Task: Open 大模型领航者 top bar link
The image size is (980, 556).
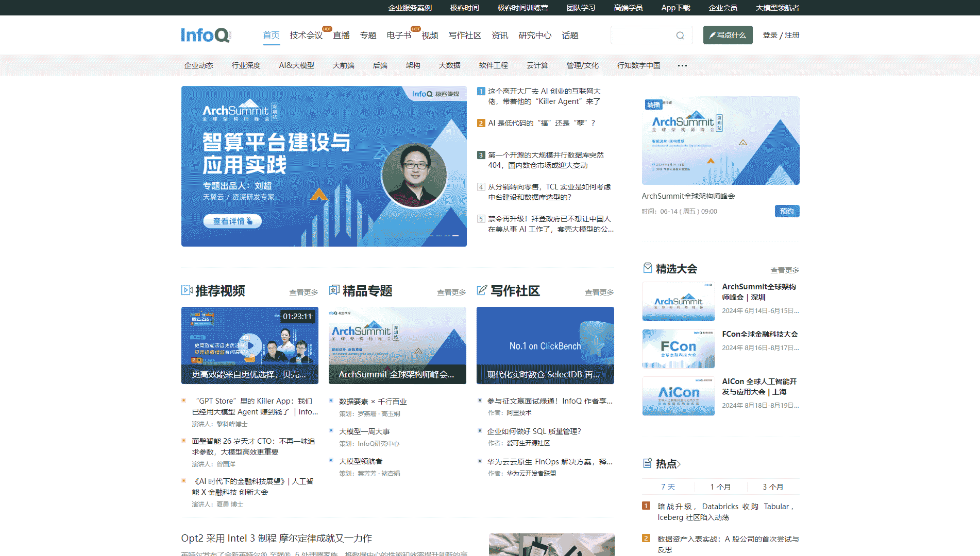Action: [x=778, y=8]
